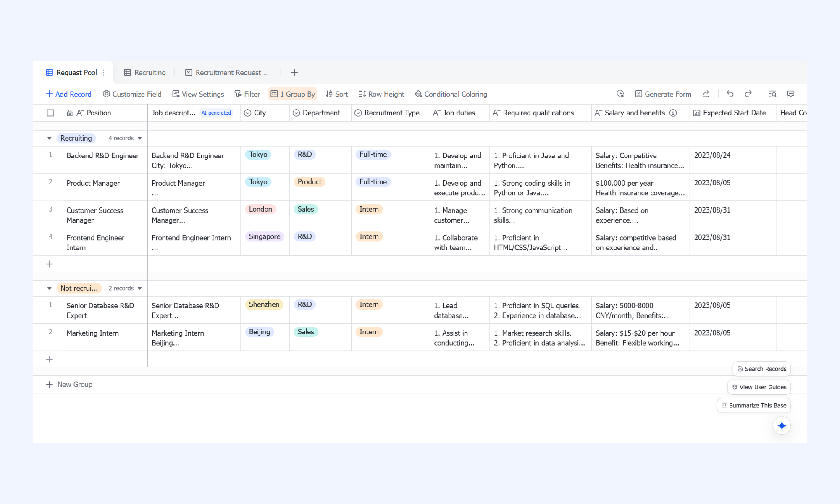This screenshot has height=504, width=840.
Task: Click the City column type icon
Action: 248,113
